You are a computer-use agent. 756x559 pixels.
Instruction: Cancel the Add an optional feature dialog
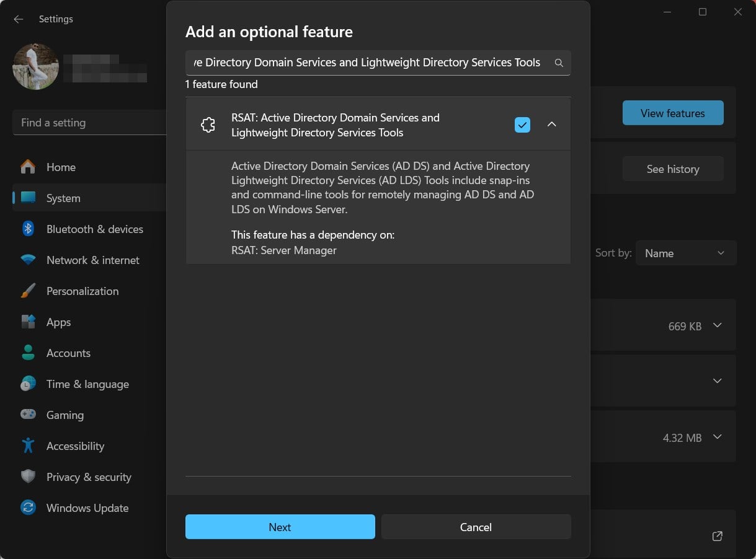(x=476, y=527)
